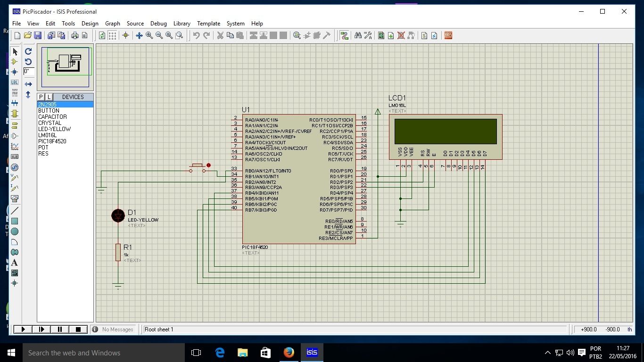The height and width of the screenshot is (362, 644).
Task: Click the L library manager button
Action: [49, 97]
